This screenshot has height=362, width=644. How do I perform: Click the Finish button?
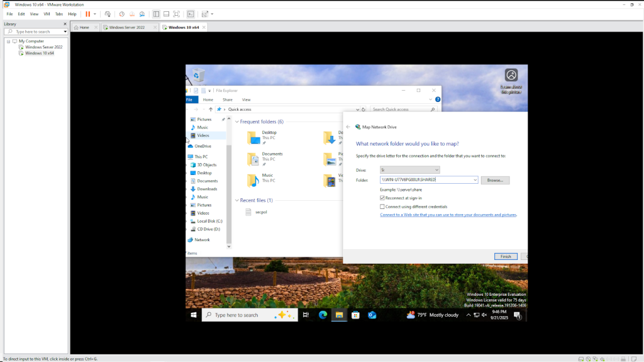(506, 256)
